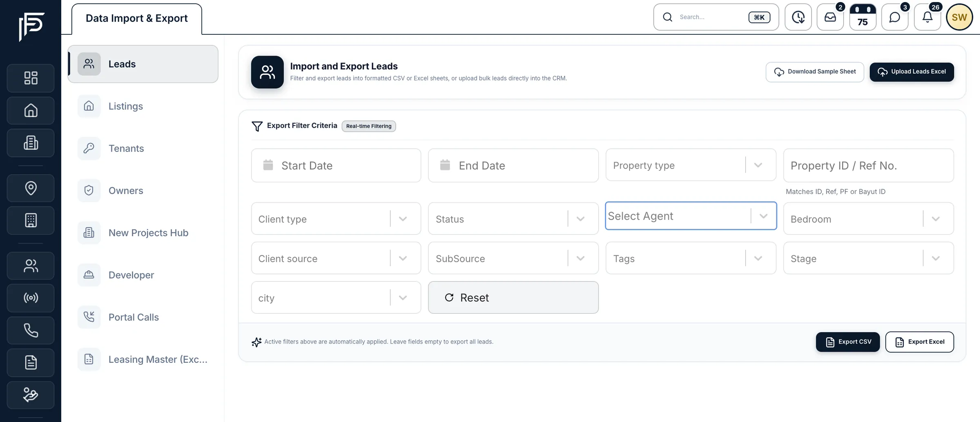
Task: Expand the Bedroom dropdown
Action: click(869, 219)
